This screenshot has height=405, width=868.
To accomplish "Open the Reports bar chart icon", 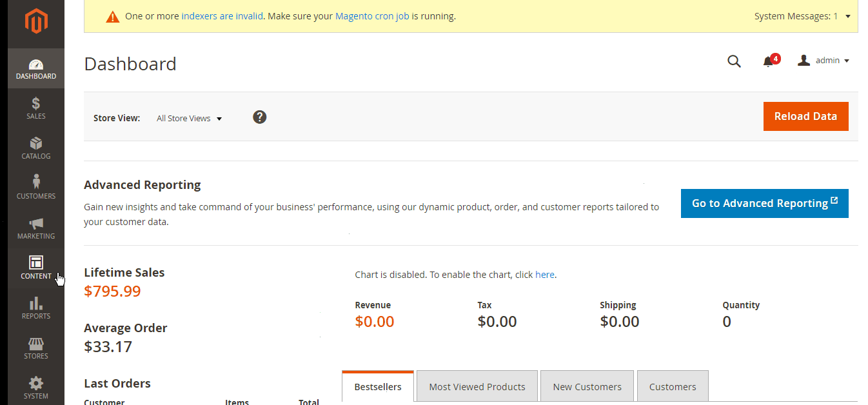I will 36,303.
